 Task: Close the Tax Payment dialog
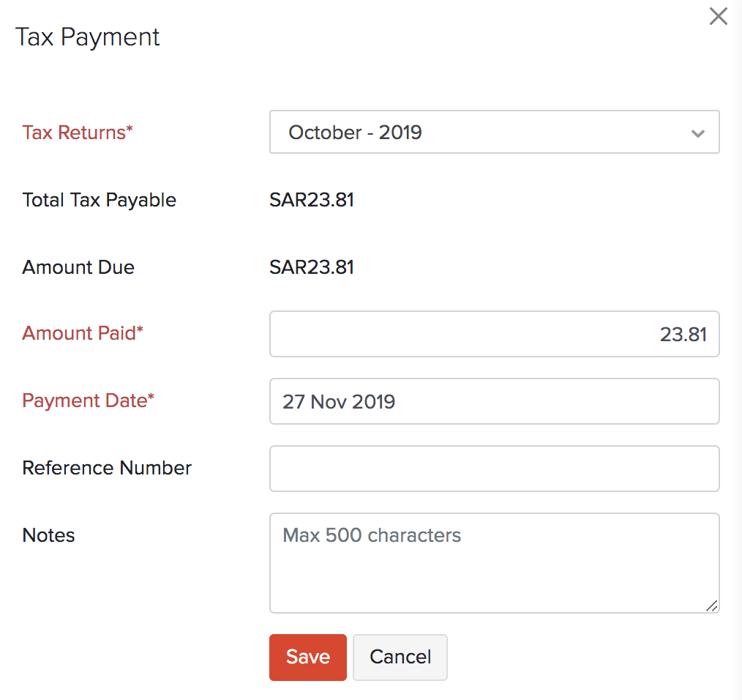click(x=718, y=16)
